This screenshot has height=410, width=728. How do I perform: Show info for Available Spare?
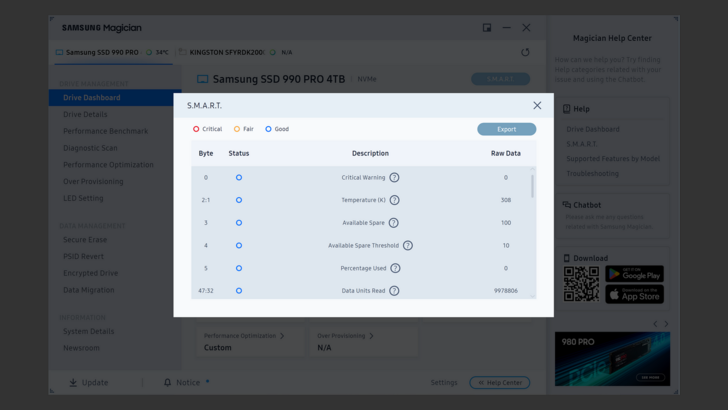click(394, 223)
